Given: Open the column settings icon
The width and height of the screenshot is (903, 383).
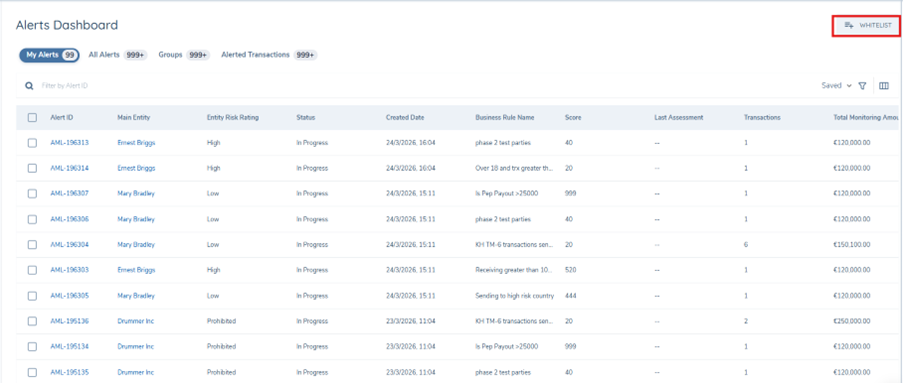Looking at the screenshot, I should [884, 86].
